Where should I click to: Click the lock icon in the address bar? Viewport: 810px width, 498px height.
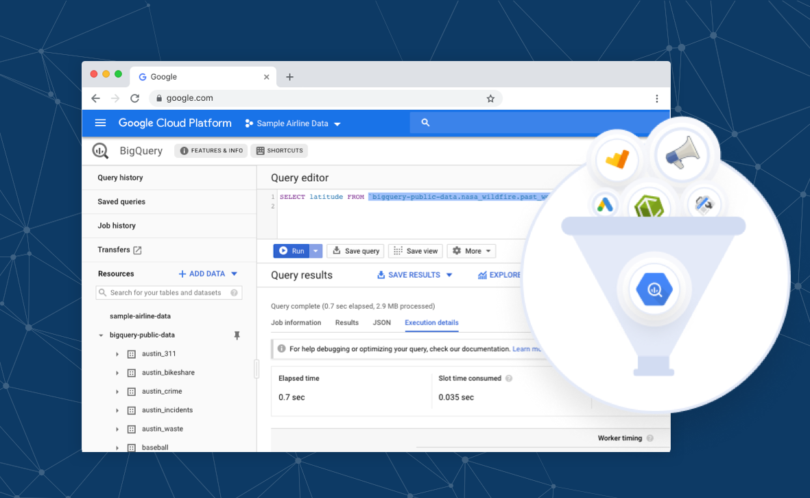tap(159, 98)
